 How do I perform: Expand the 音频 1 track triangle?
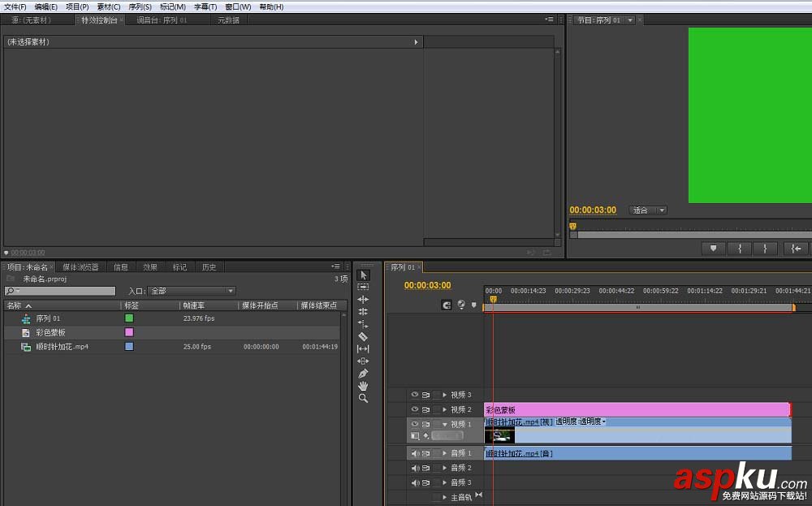444,453
